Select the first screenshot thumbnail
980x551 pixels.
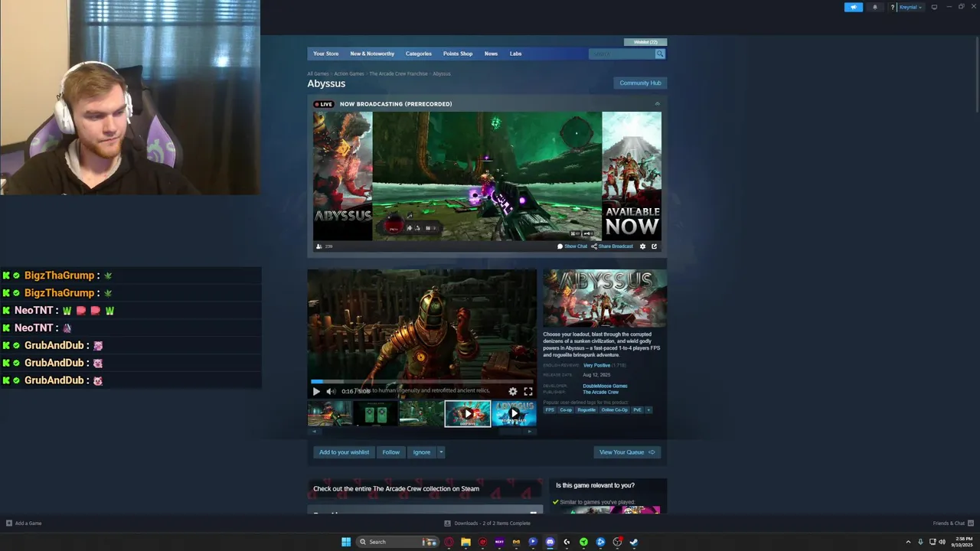[x=330, y=413]
